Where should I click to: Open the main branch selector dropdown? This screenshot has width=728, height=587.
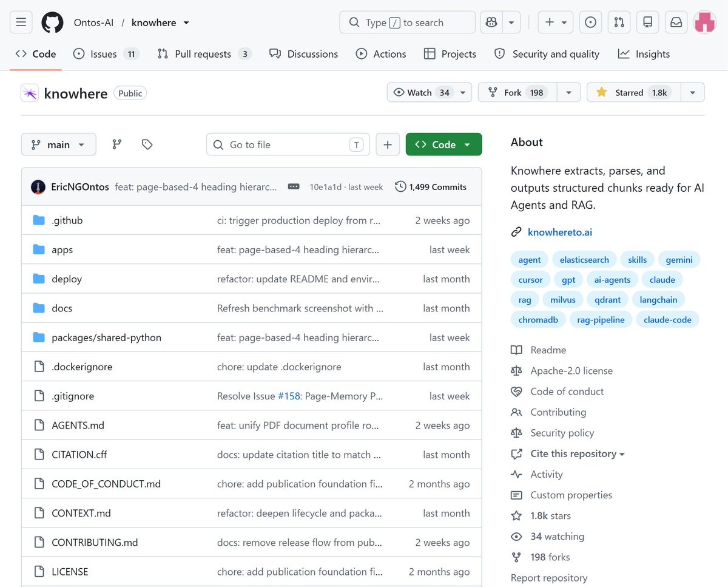[59, 144]
